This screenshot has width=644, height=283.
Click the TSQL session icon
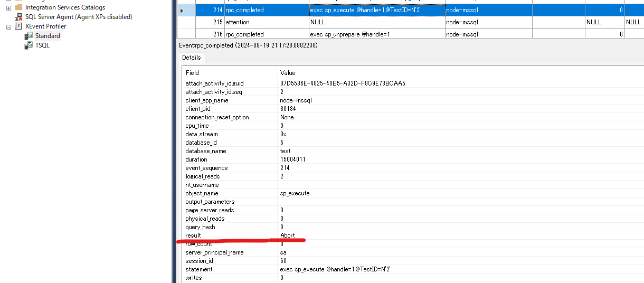click(x=29, y=45)
